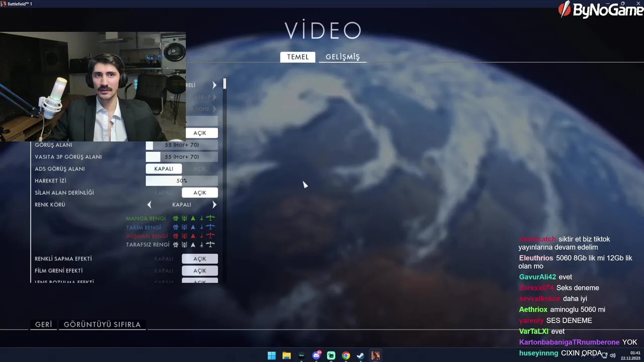Click the white tank icon in Tarafsız Rengi row
Image resolution: width=644 pixels, height=362 pixels.
click(x=176, y=244)
